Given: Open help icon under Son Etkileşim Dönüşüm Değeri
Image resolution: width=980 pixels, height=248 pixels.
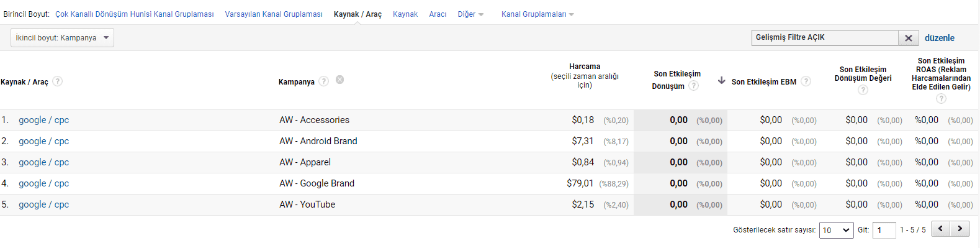Looking at the screenshot, I should pos(863,90).
